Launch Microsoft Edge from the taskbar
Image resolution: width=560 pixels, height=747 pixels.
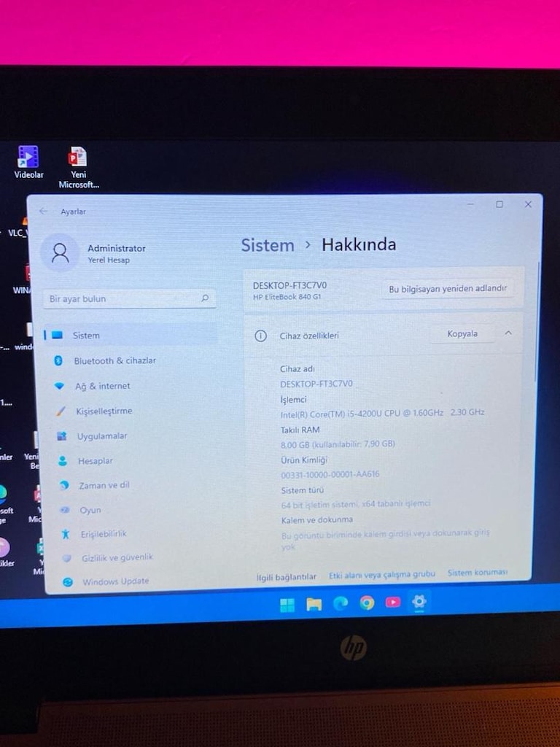340,603
